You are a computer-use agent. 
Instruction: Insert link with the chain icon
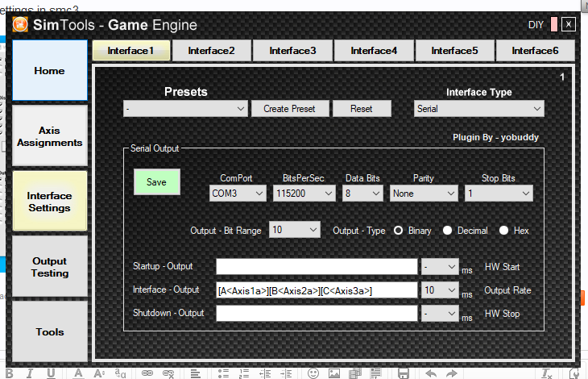pyautogui.click(x=147, y=373)
